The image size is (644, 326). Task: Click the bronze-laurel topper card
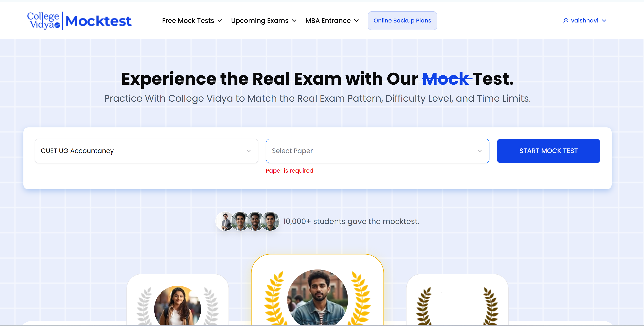click(457, 300)
